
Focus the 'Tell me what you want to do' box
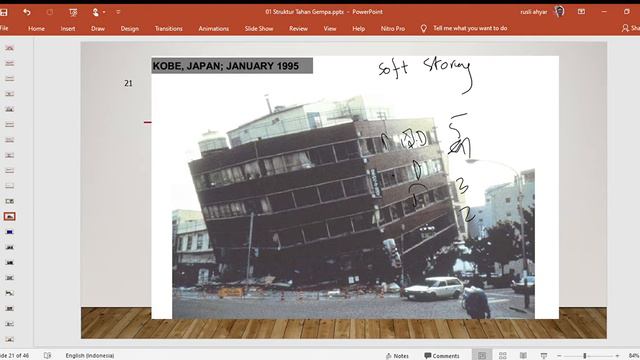[x=470, y=28]
